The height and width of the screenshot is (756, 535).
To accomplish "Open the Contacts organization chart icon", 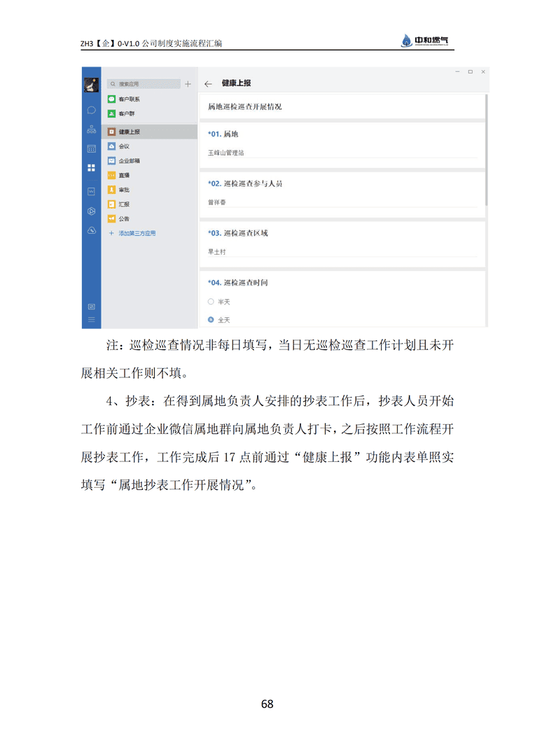I will point(91,129).
